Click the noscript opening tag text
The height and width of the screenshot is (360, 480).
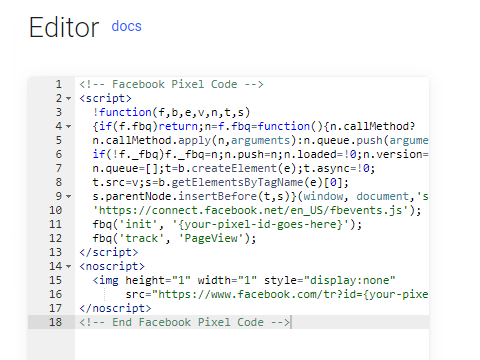(112, 266)
